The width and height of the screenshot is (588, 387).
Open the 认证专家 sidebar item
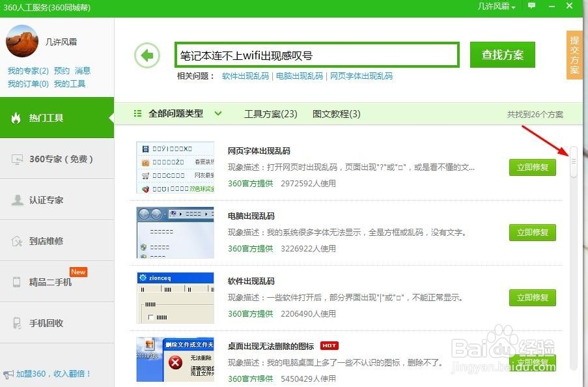pos(57,200)
